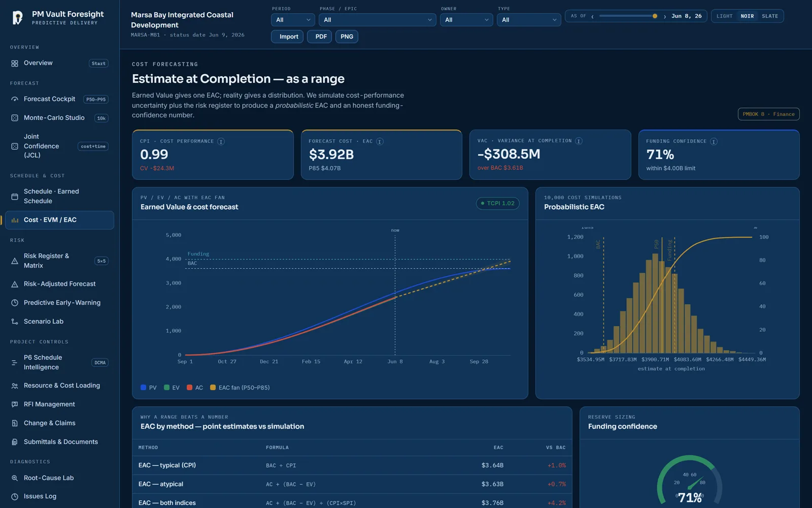This screenshot has width=812, height=508.
Task: Click the Root-Cause Lab magnifier icon
Action: 15,478
